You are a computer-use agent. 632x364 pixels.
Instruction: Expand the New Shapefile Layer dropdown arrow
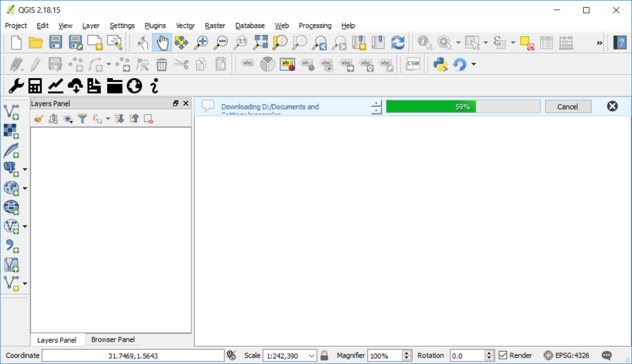[25, 284]
